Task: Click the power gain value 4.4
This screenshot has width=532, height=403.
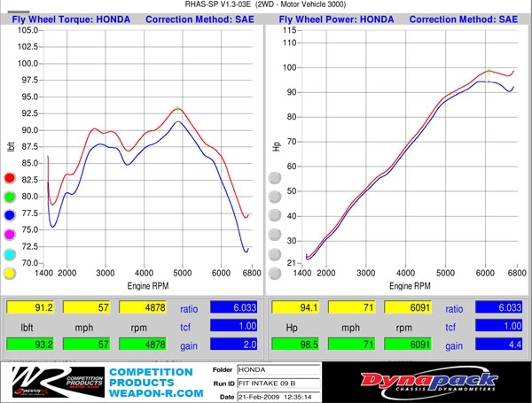Action: pyautogui.click(x=498, y=345)
